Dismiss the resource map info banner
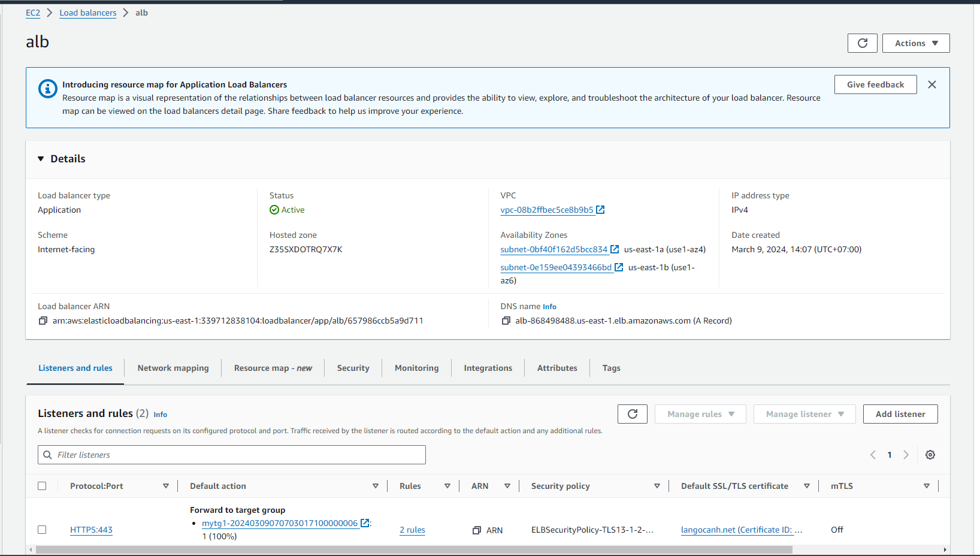This screenshot has width=980, height=556. click(931, 84)
